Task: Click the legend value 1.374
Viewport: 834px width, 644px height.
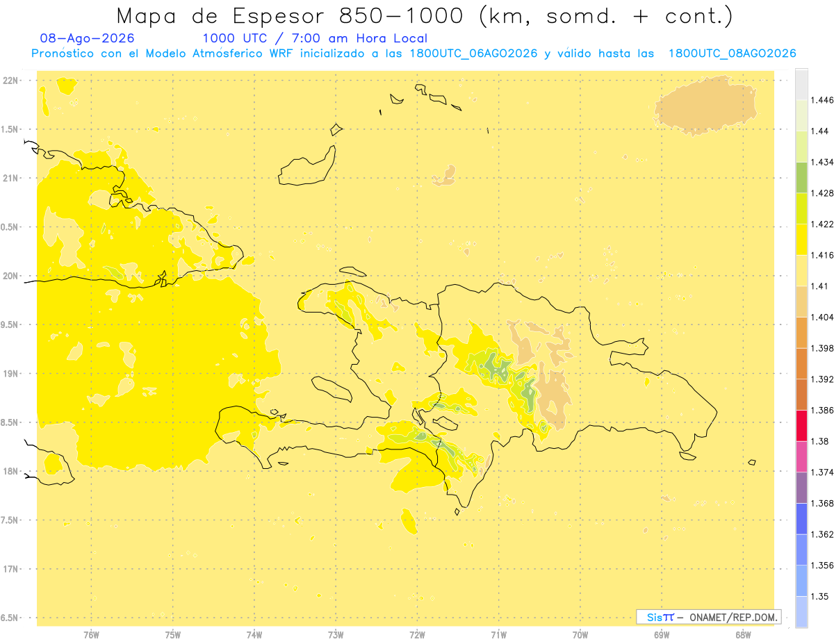Action: point(821,472)
